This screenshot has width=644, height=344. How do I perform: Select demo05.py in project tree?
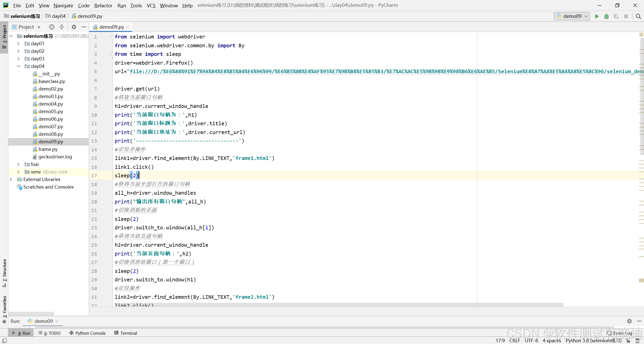[x=48, y=111]
